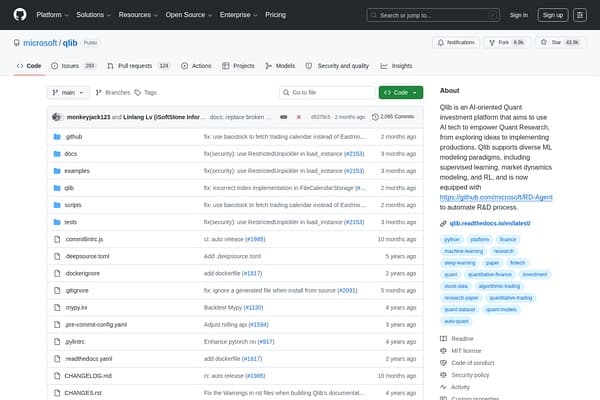
Task: Click the CHANGELOG.md file icon
Action: tap(57, 376)
